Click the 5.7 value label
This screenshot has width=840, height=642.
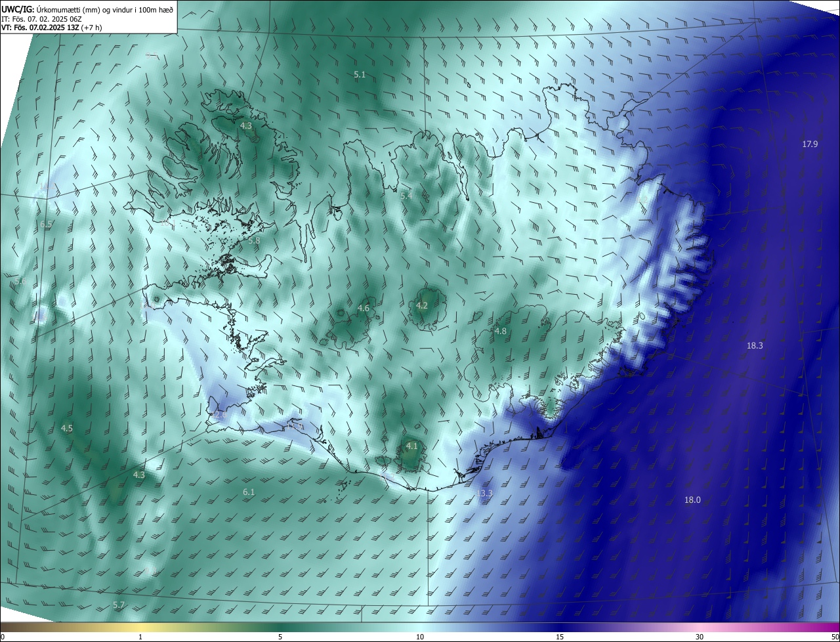pyautogui.click(x=119, y=605)
